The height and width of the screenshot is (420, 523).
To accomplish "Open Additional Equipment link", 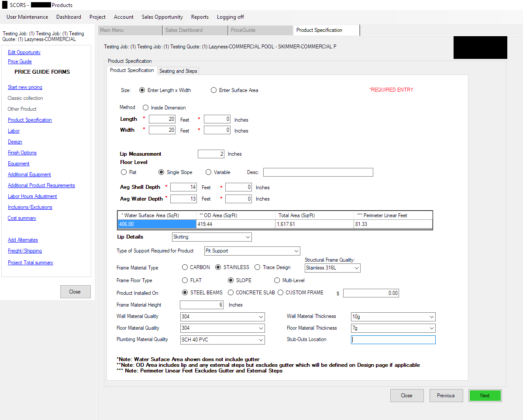I will (x=29, y=174).
